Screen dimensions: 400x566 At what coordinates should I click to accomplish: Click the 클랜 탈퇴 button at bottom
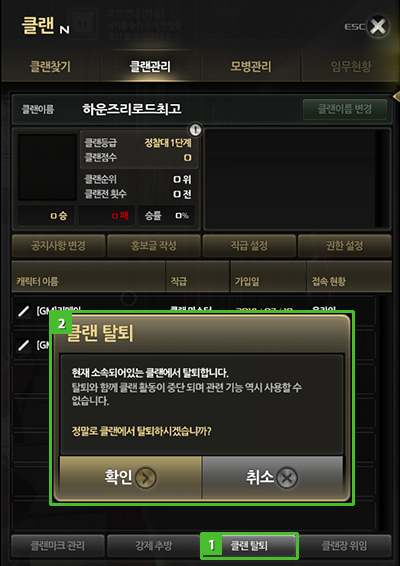coord(249,545)
